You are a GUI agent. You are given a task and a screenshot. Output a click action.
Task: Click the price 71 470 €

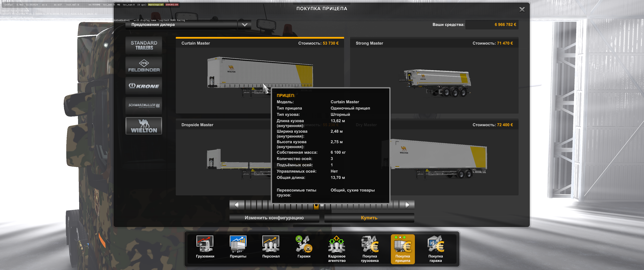click(505, 43)
